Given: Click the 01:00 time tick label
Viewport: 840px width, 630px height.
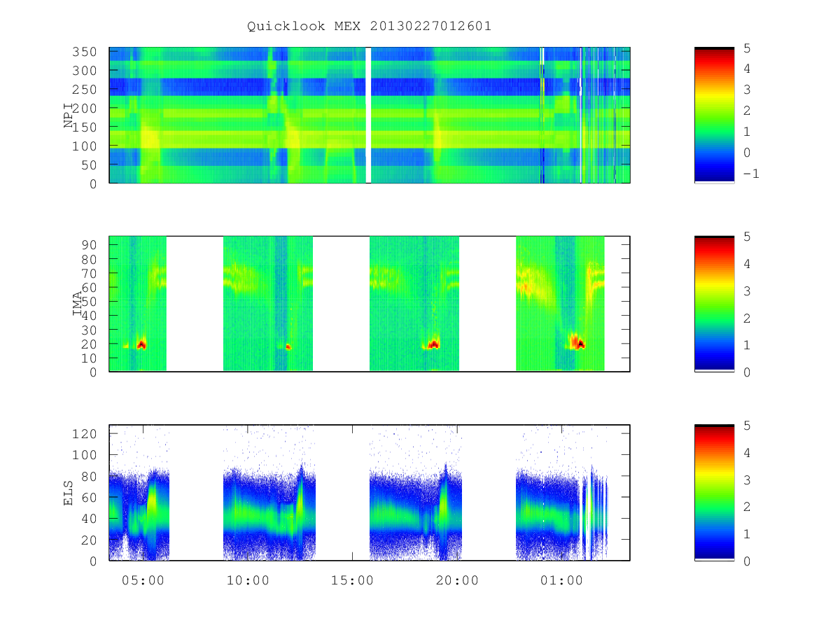Looking at the screenshot, I should (561, 580).
